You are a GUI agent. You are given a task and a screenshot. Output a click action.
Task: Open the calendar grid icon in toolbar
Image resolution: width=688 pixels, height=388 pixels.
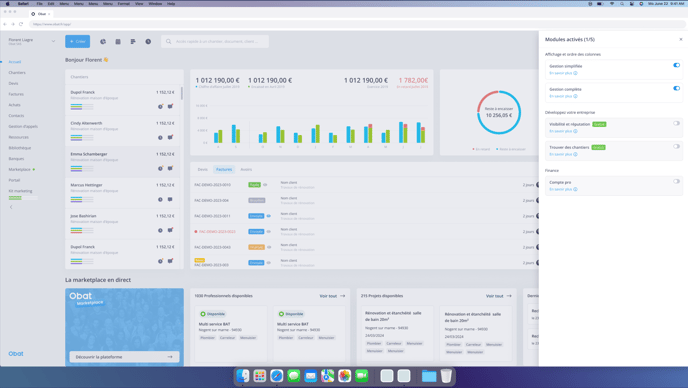pyautogui.click(x=118, y=41)
